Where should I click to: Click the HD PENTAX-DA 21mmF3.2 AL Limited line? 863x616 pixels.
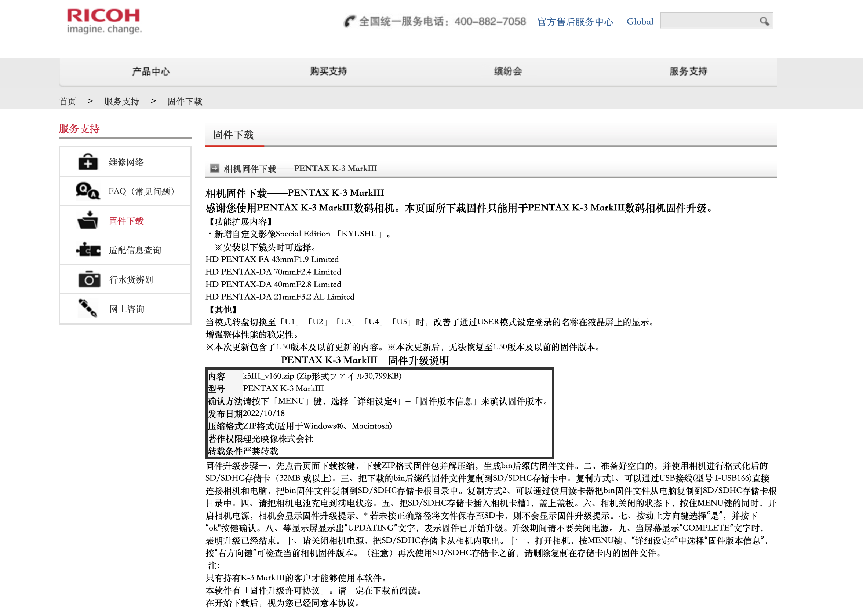(x=280, y=297)
